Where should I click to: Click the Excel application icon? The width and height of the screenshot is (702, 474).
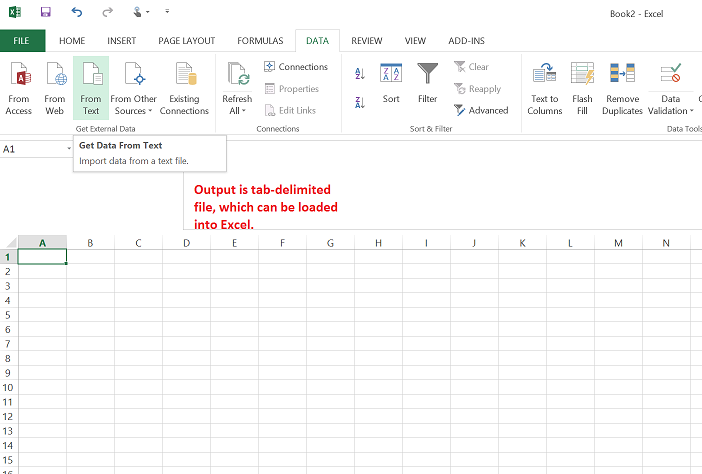tap(15, 12)
